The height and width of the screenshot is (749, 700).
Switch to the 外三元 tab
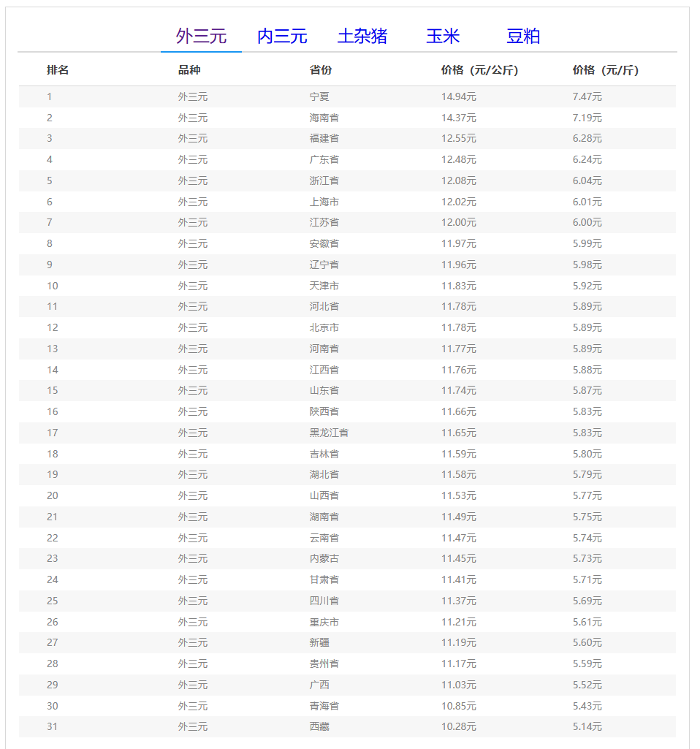tap(201, 36)
